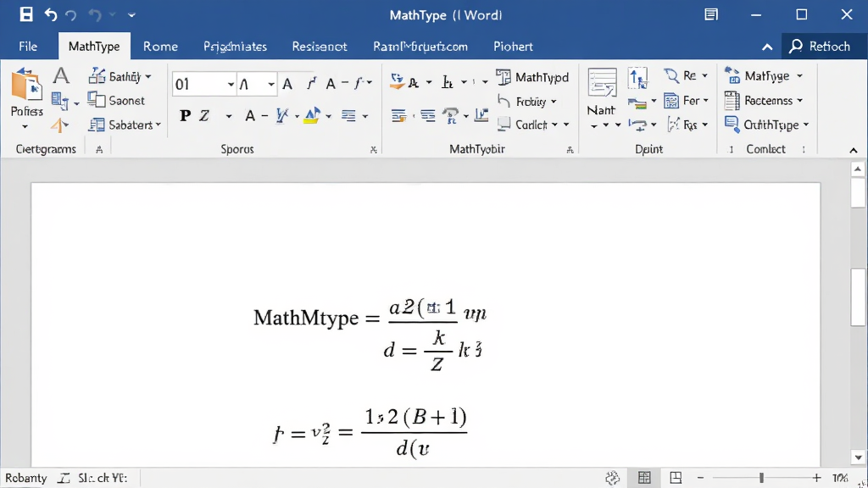Open the MathTyobir group dialog launcher
Image resolution: width=868 pixels, height=488 pixels.
tap(570, 149)
